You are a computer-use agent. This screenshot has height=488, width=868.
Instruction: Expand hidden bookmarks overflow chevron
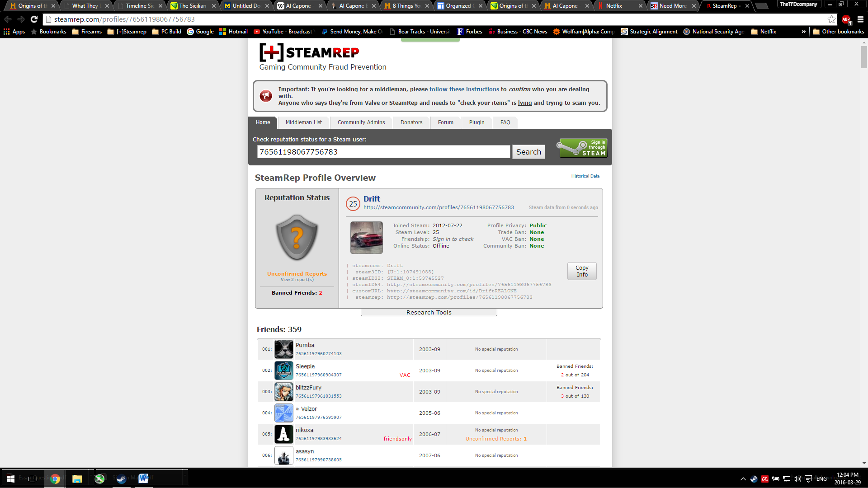click(803, 32)
